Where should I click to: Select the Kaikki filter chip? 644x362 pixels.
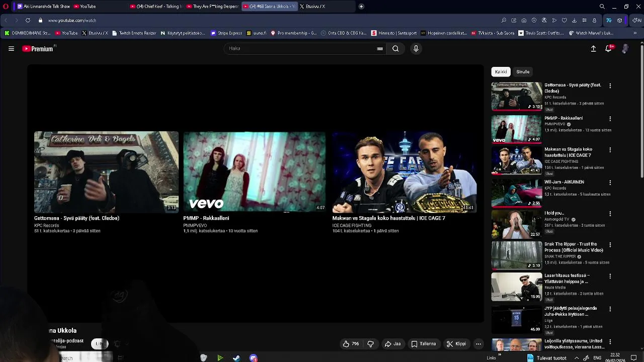point(501,72)
